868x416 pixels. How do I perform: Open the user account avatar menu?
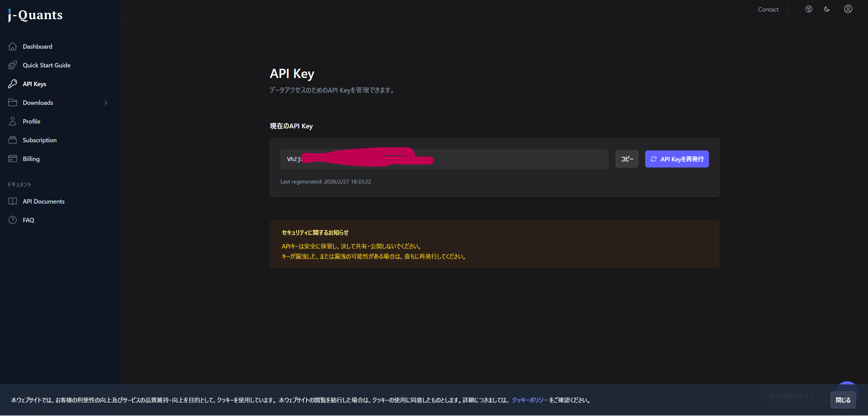tap(848, 9)
